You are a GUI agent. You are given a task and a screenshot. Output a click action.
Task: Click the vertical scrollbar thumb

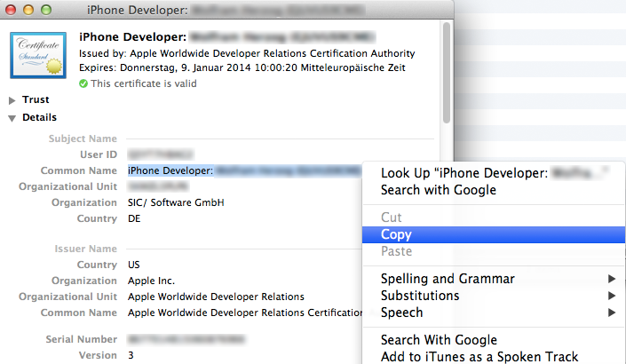[x=447, y=73]
